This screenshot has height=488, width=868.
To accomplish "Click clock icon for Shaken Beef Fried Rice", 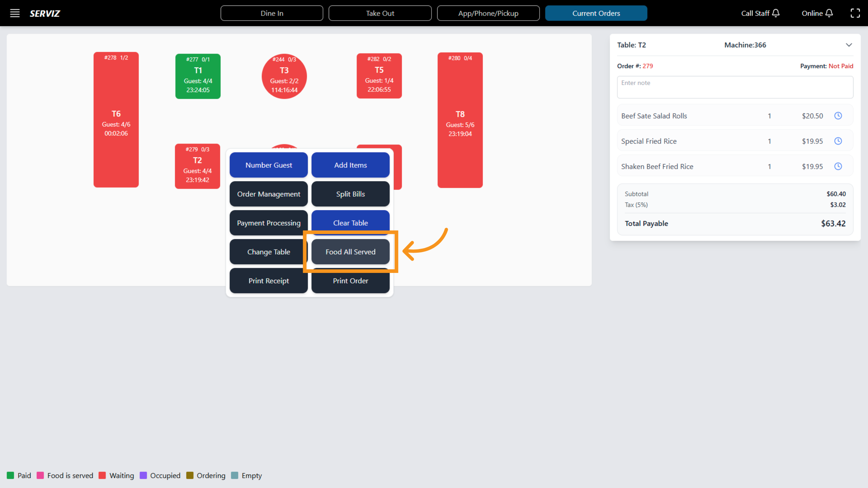I will pos(838,166).
